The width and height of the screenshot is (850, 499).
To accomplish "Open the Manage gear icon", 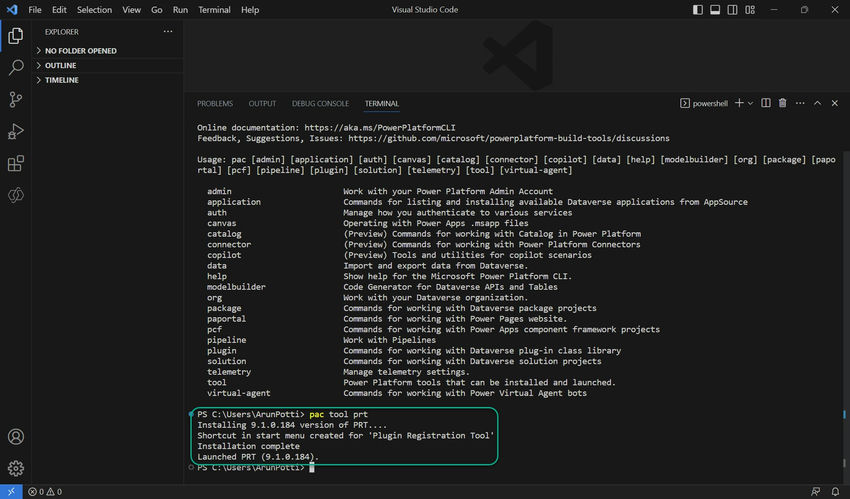I will pos(16,468).
